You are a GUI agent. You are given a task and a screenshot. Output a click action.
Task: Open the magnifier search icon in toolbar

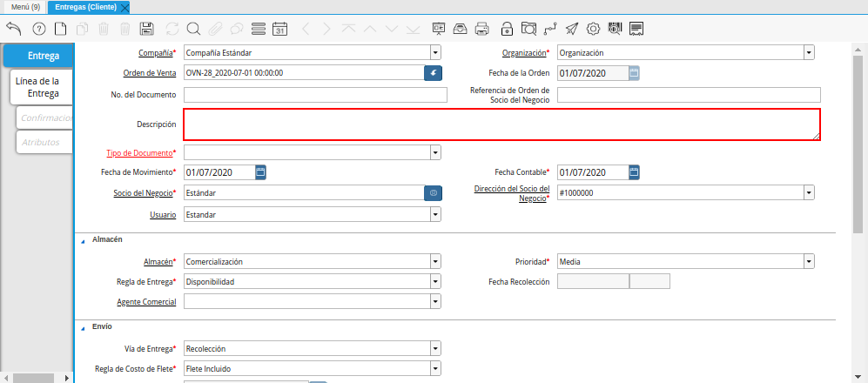[193, 29]
